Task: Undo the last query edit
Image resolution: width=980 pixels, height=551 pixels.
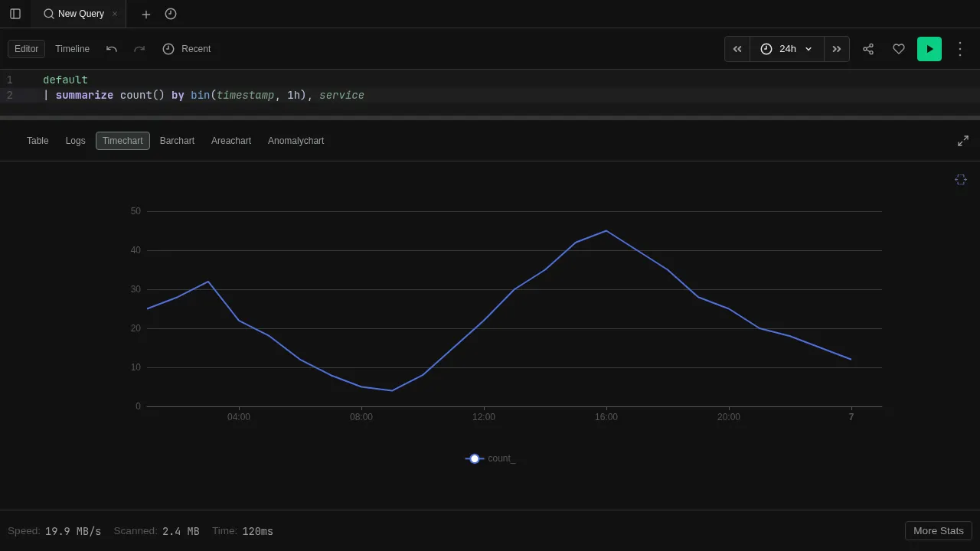Action: click(112, 49)
